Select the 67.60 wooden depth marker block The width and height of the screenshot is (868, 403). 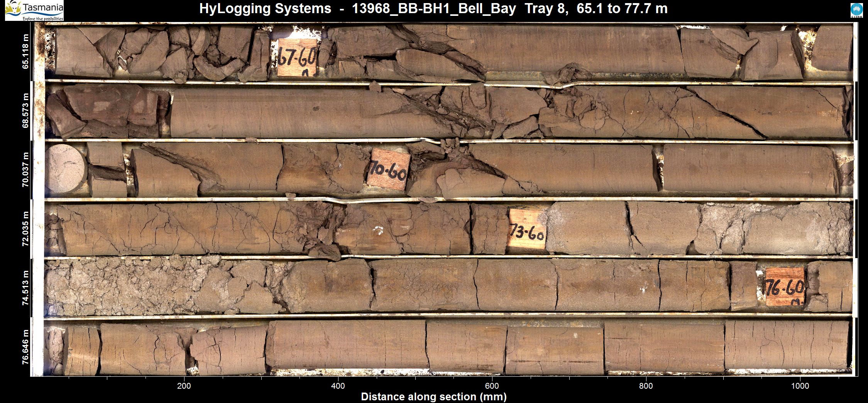(297, 57)
